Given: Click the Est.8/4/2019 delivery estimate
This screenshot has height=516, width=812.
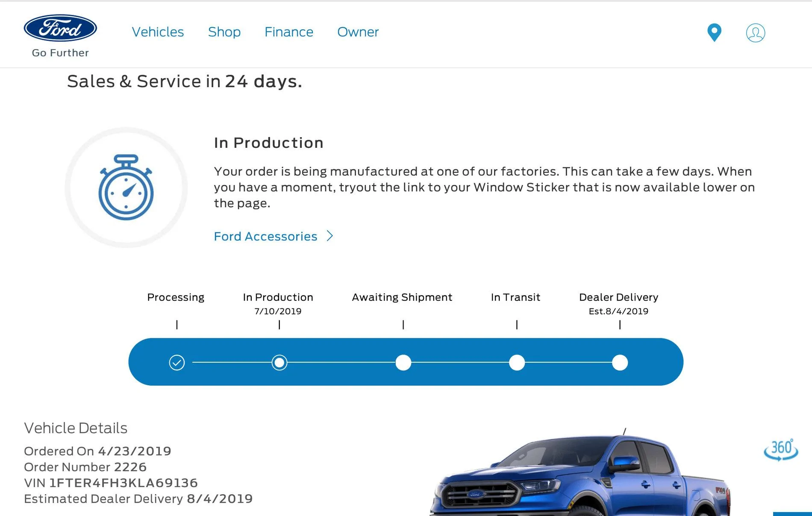Looking at the screenshot, I should pos(618,311).
